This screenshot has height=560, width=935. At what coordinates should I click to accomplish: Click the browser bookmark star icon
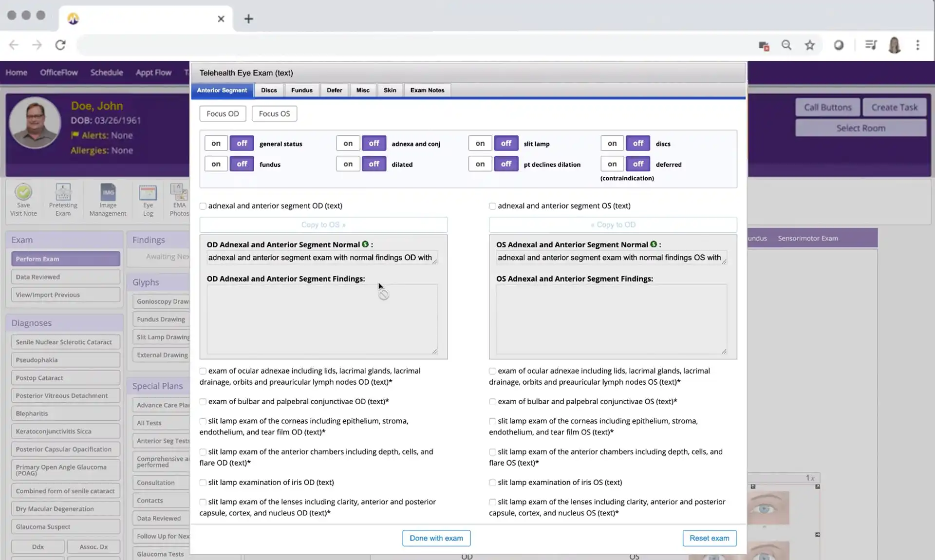810,45
